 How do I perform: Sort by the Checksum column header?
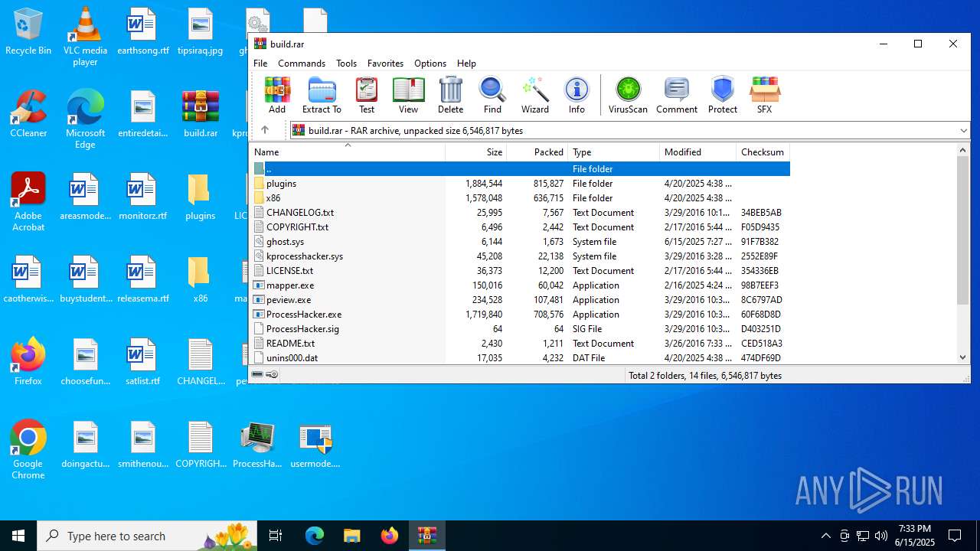pos(763,152)
